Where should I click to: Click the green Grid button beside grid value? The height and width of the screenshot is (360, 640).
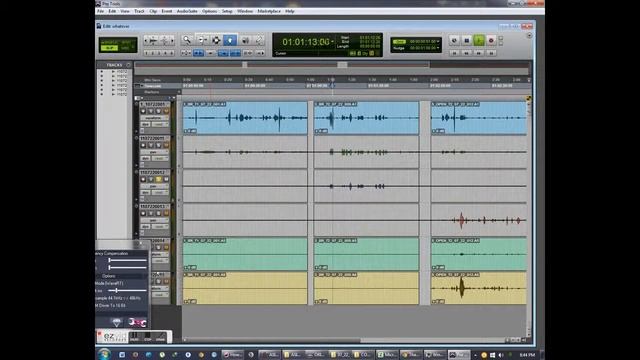pos(399,42)
